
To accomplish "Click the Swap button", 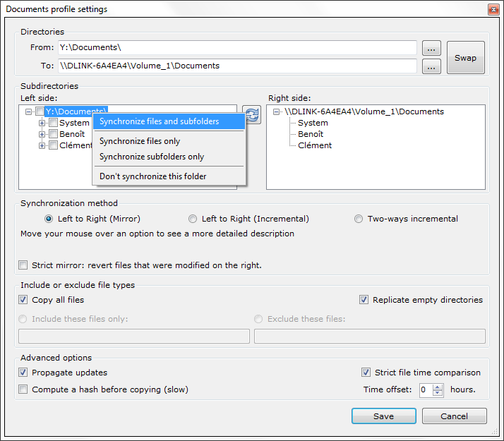I will 465,58.
